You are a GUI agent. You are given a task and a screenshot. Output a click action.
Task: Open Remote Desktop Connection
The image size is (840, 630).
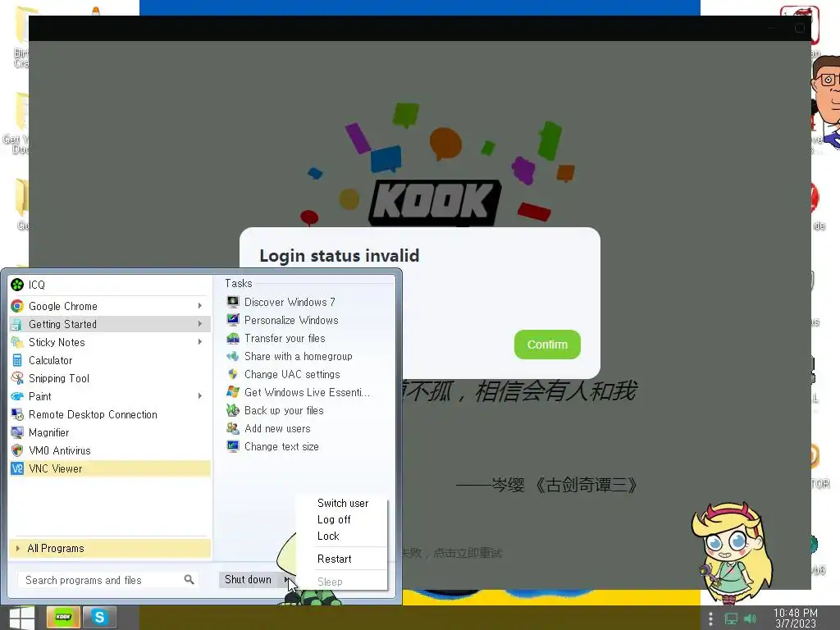point(110,414)
